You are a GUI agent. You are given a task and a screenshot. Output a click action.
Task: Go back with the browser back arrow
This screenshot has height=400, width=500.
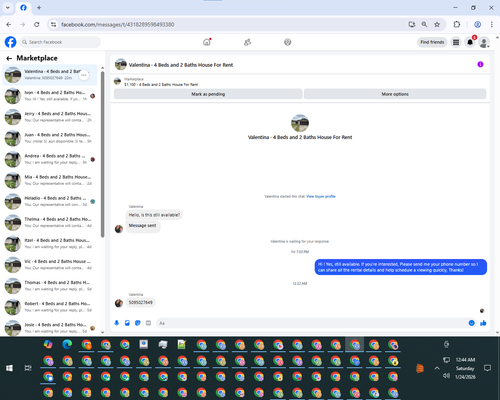click(9, 24)
